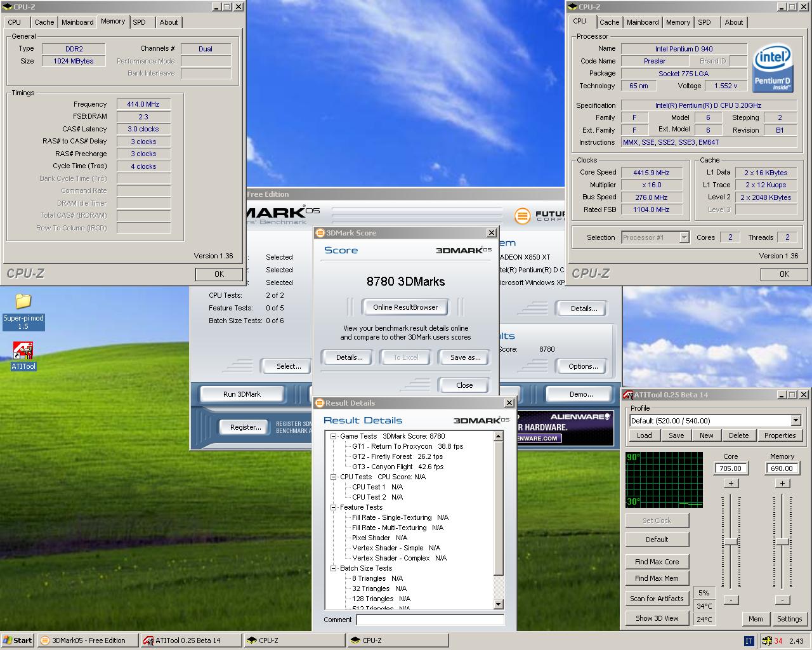The width and height of the screenshot is (812, 650).
Task: Click the Register... button
Action: coord(246,427)
